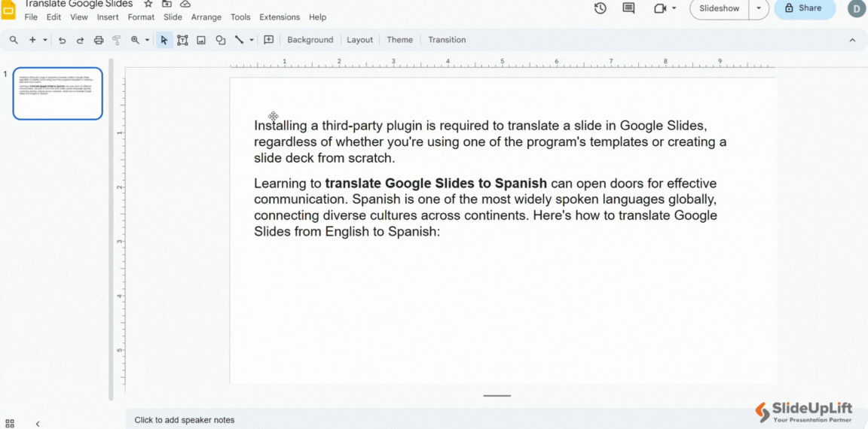
Task: Open the version history clock icon
Action: click(601, 8)
